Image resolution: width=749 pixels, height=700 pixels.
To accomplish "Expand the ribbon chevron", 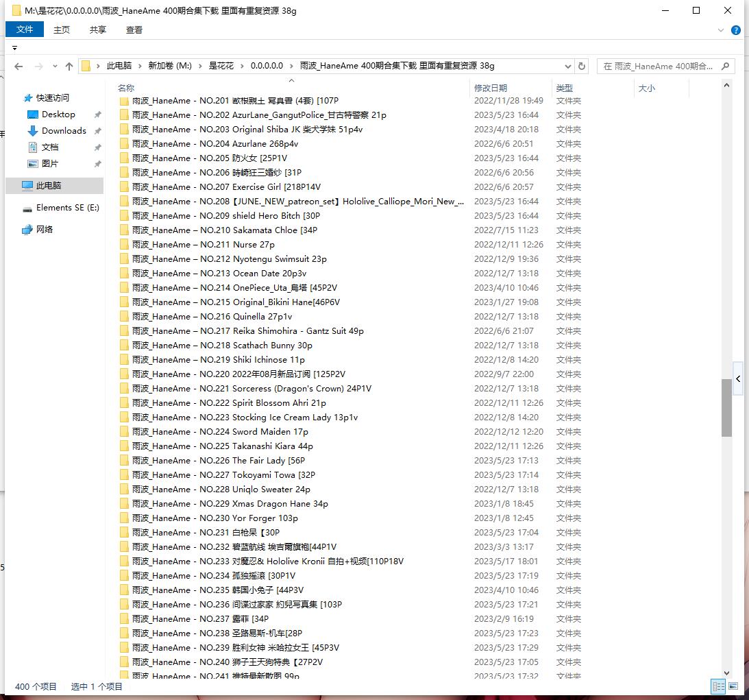I will pyautogui.click(x=721, y=30).
